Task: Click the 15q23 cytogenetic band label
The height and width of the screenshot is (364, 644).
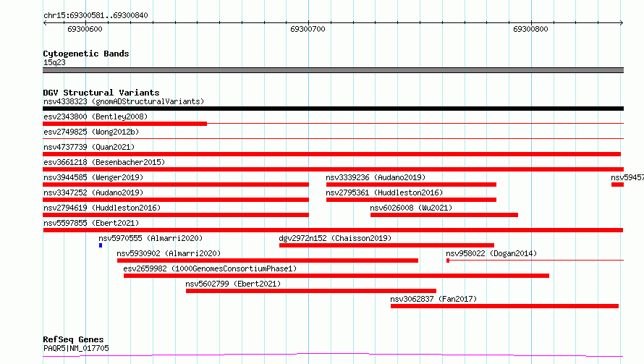Action: point(54,62)
